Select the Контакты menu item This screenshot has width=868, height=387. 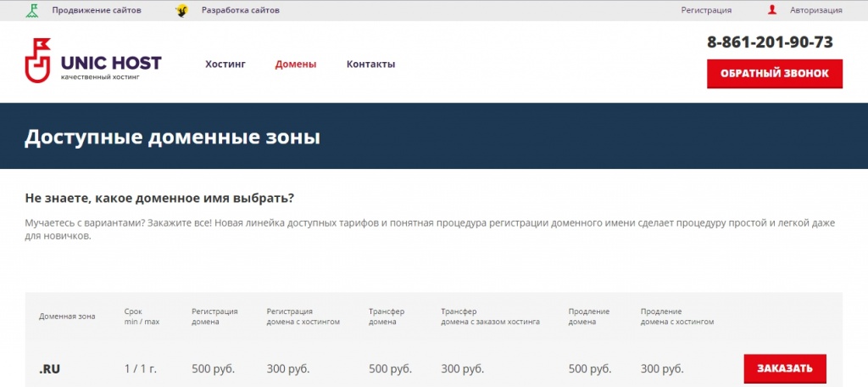tap(371, 64)
